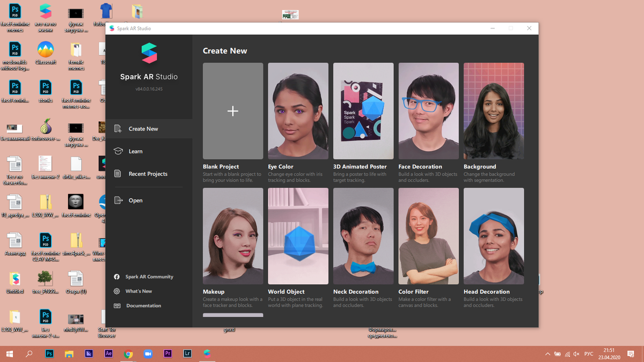Select the 'Без имени-2' document icon

click(46, 167)
